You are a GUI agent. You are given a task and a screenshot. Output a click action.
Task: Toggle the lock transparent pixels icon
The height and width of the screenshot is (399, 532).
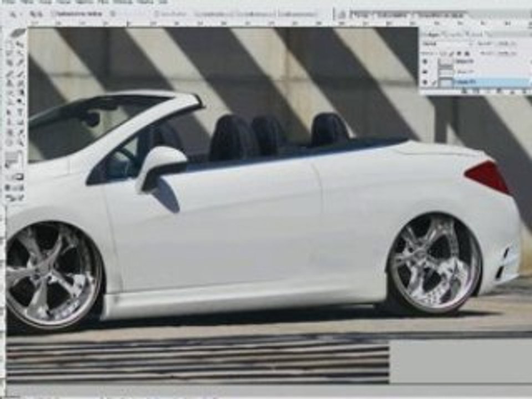tap(444, 53)
